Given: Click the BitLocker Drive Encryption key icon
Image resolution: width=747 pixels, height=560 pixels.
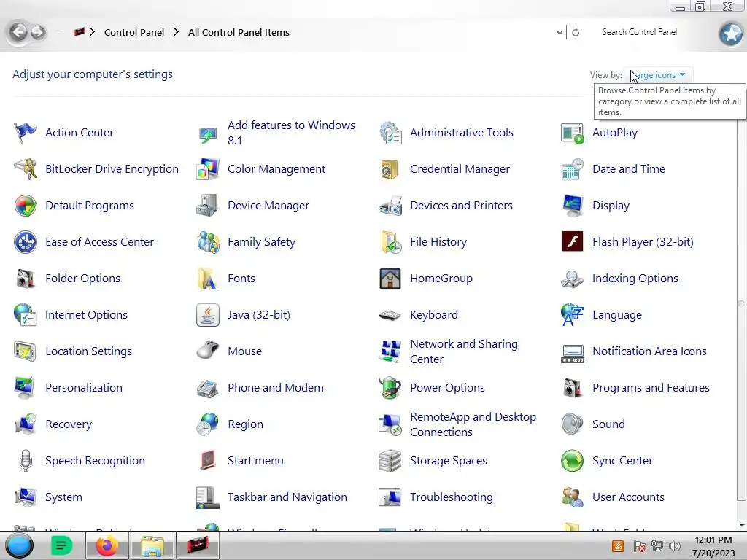Looking at the screenshot, I should coord(26,169).
